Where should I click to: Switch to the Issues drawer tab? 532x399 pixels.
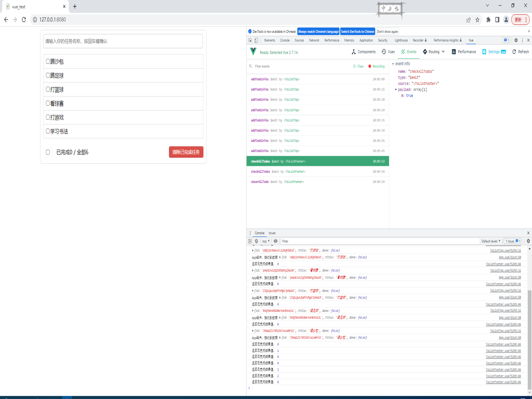tap(272, 233)
